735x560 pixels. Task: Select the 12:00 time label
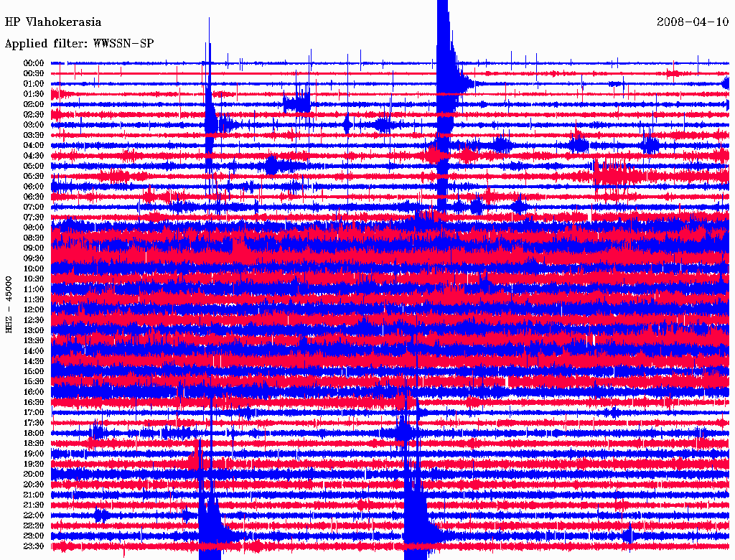click(x=34, y=309)
